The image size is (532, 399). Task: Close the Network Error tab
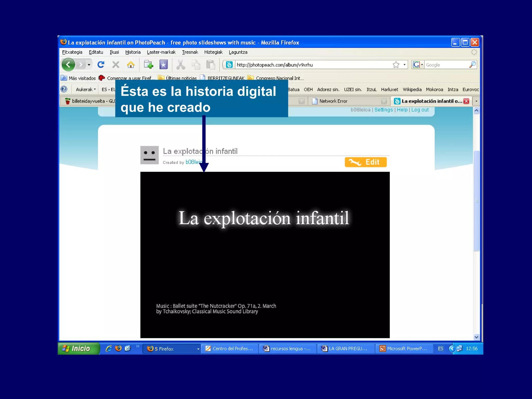click(384, 101)
